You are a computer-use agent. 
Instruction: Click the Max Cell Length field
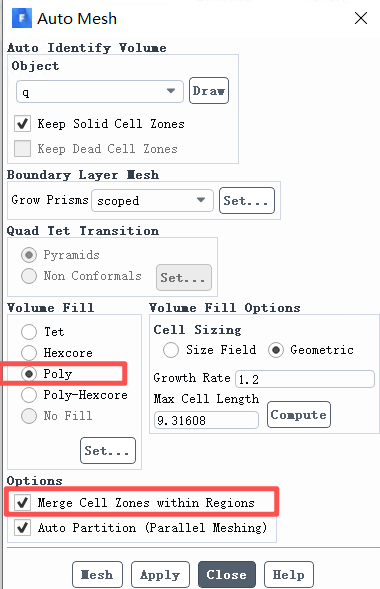pos(206,420)
